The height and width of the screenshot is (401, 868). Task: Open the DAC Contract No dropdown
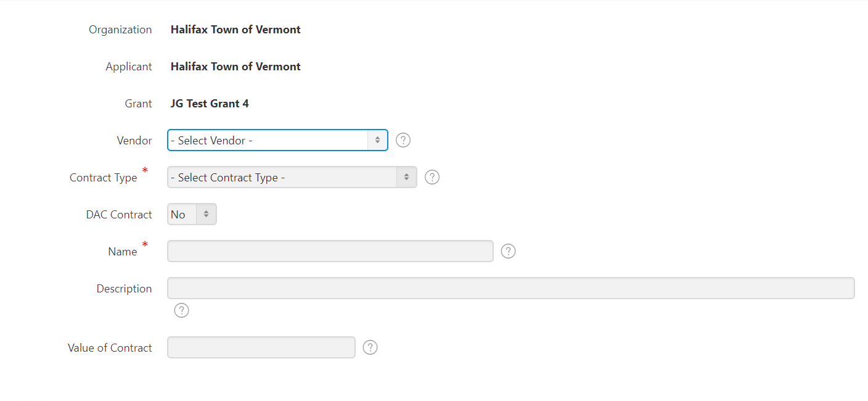coord(192,214)
